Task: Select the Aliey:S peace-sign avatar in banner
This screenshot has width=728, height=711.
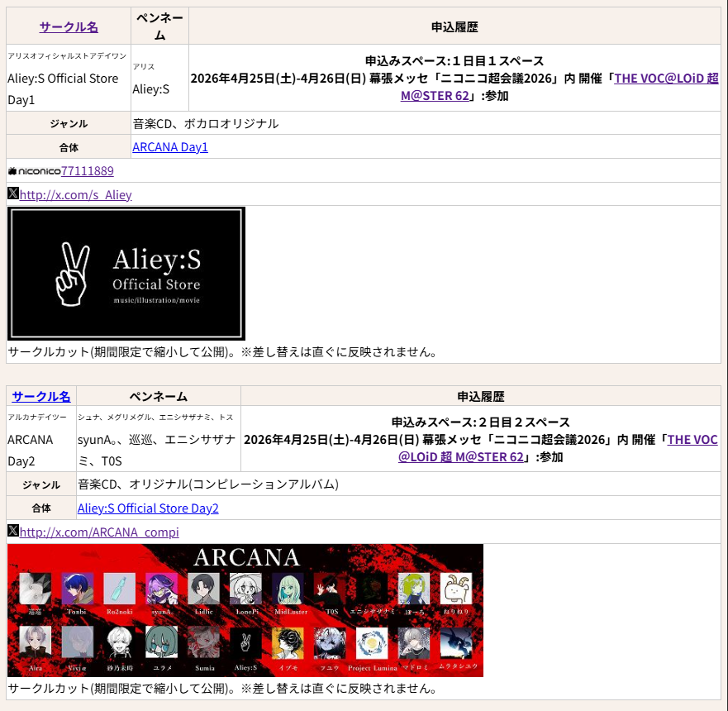Action: click(244, 644)
